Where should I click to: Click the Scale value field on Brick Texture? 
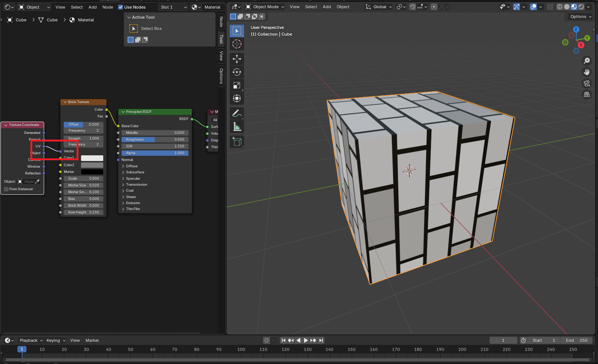pos(83,179)
